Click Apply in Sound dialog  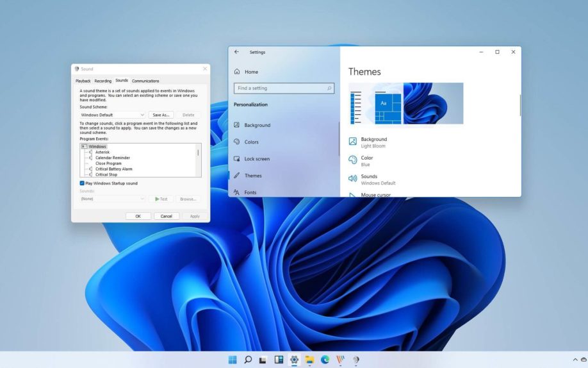pyautogui.click(x=195, y=216)
